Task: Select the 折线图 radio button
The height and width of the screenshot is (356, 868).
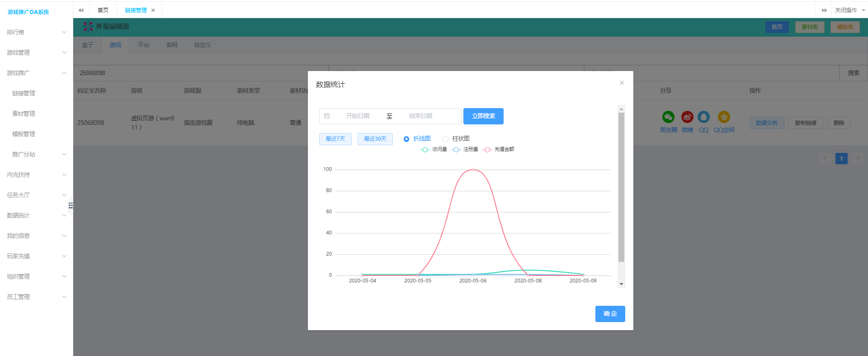Action: [x=406, y=139]
